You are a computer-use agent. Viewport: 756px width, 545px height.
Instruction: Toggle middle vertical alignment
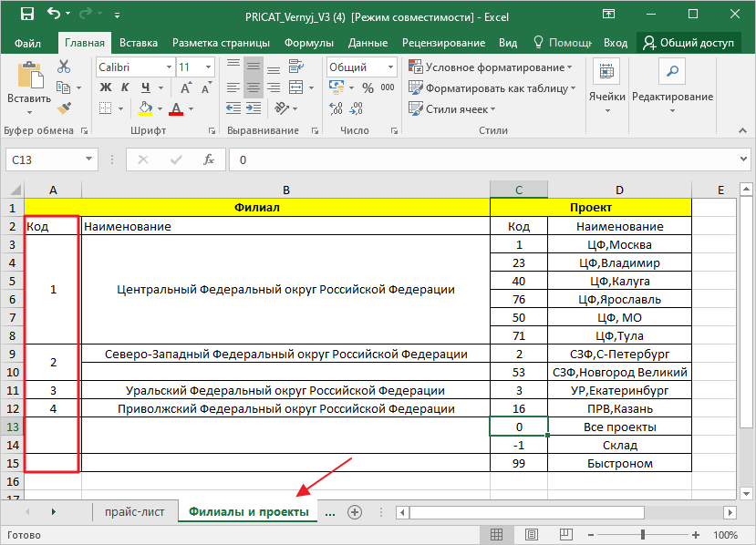pyautogui.click(x=254, y=67)
